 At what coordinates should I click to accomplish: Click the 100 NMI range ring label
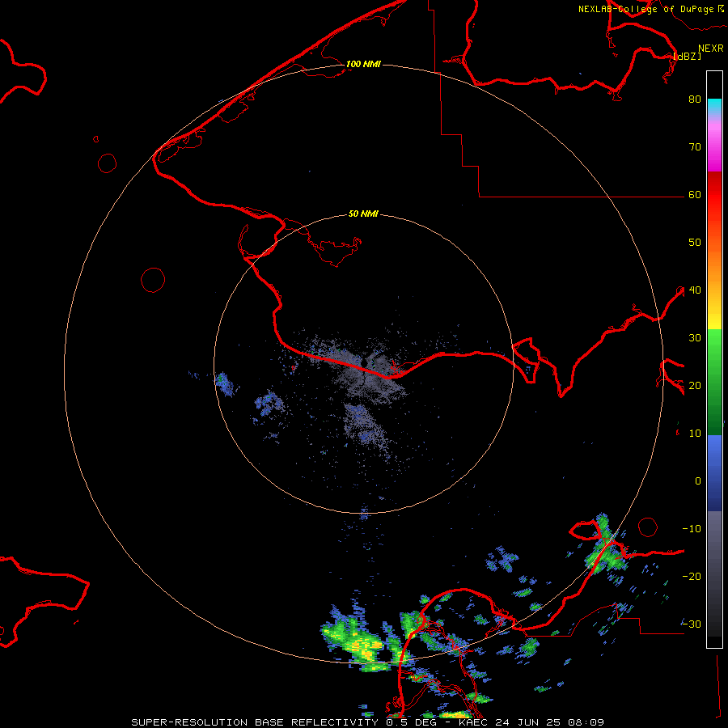click(x=363, y=64)
